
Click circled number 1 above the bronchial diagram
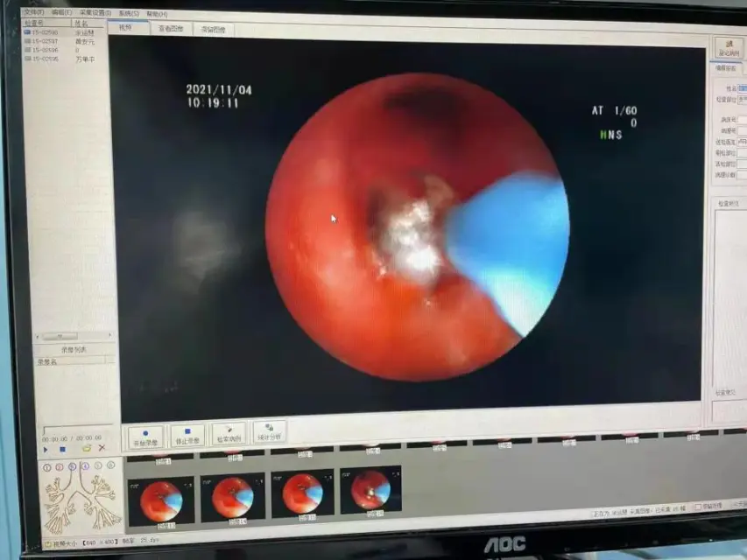point(46,467)
